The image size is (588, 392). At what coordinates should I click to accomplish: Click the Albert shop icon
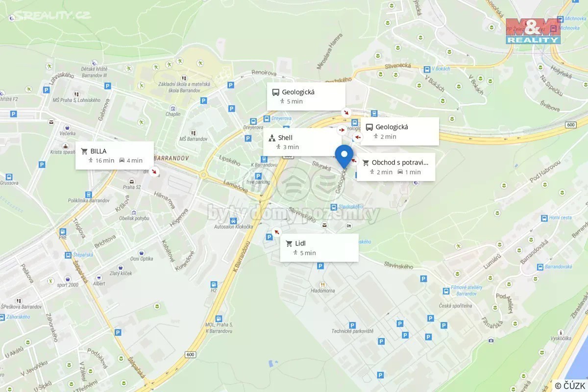coord(99,277)
